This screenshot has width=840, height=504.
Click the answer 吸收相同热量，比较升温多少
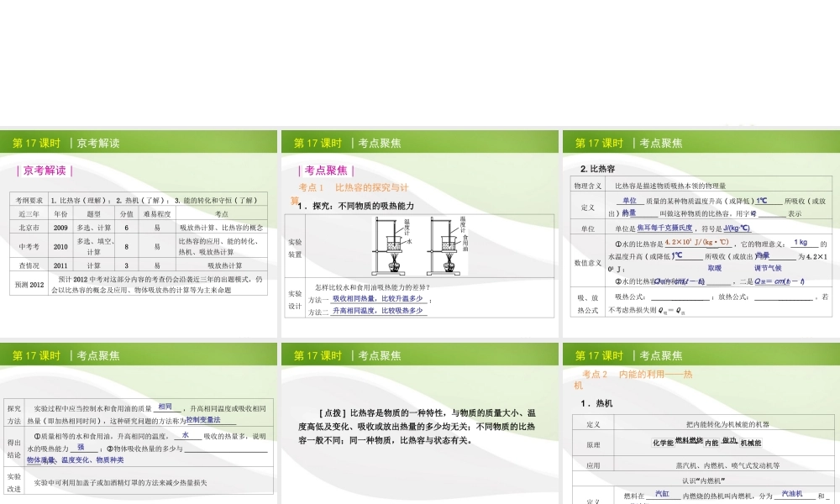pos(378,299)
